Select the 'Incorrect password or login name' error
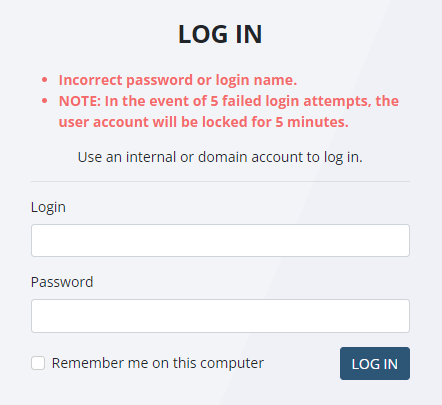442x405 pixels. (x=178, y=80)
